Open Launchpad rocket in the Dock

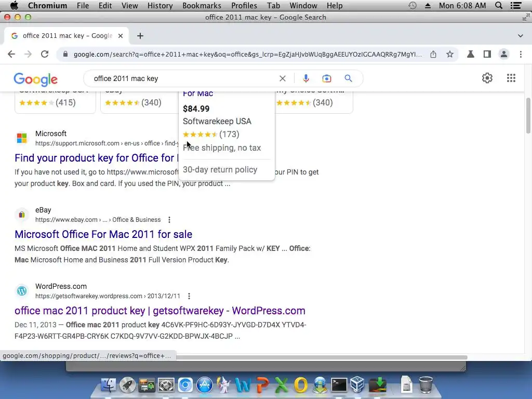click(x=128, y=385)
